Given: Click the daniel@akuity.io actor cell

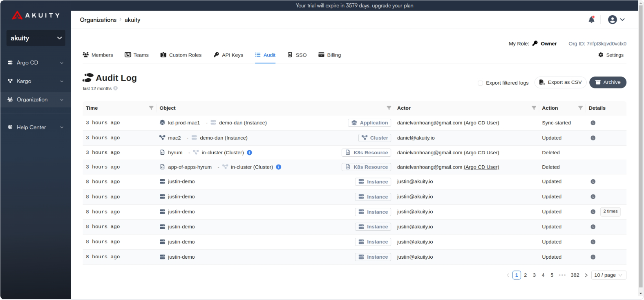Looking at the screenshot, I should click(x=416, y=138).
